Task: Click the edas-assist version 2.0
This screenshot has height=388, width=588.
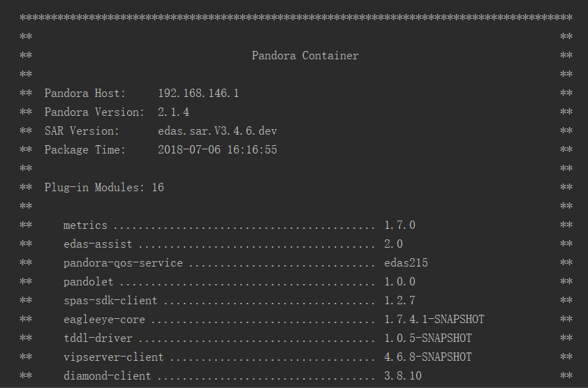Action: [x=393, y=244]
